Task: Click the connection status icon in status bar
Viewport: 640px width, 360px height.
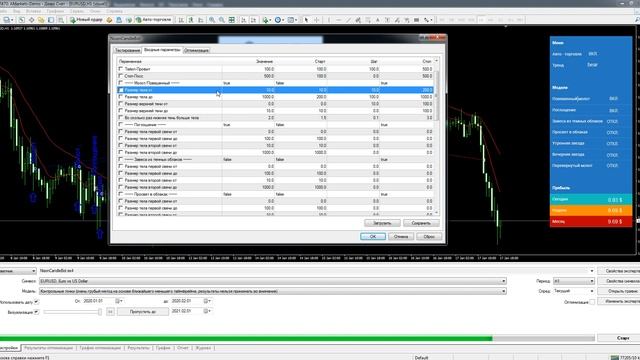Action: (x=615, y=358)
